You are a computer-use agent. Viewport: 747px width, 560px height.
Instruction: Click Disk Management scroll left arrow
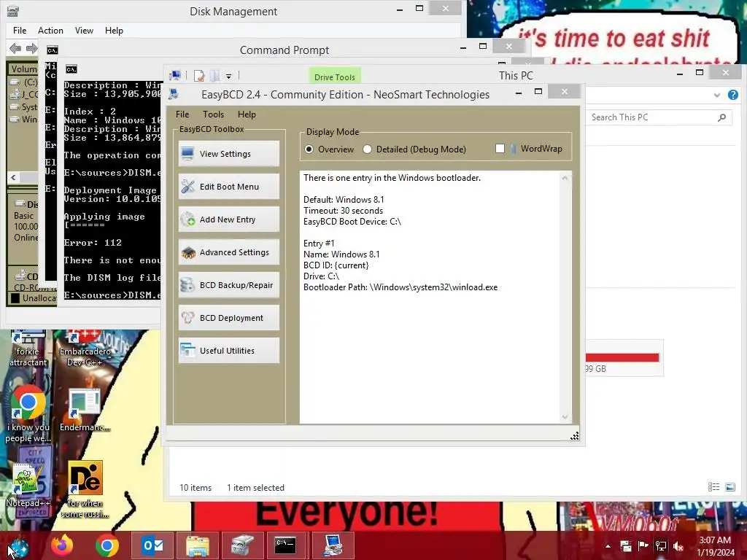(x=13, y=178)
